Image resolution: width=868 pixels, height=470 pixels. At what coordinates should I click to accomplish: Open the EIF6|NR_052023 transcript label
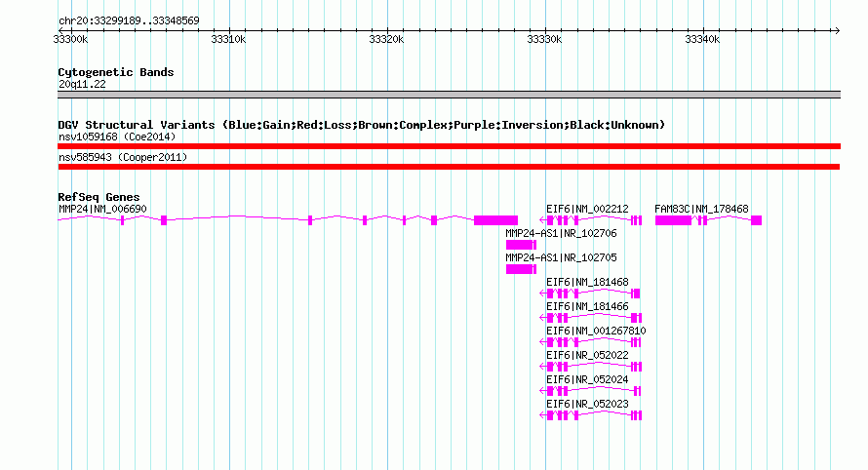point(587,404)
